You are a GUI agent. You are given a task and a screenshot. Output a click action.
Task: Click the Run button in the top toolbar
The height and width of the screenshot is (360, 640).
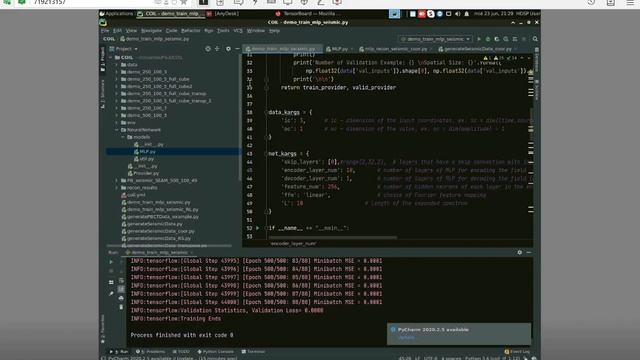[479, 39]
